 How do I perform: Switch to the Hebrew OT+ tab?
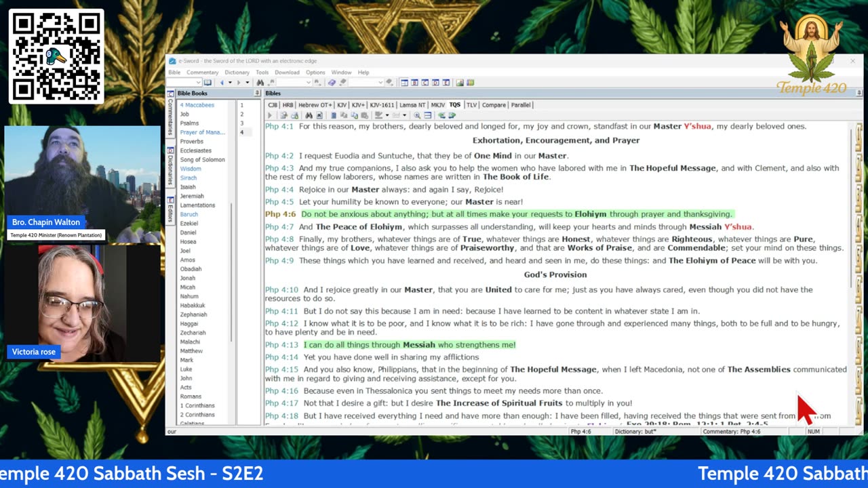tap(315, 105)
